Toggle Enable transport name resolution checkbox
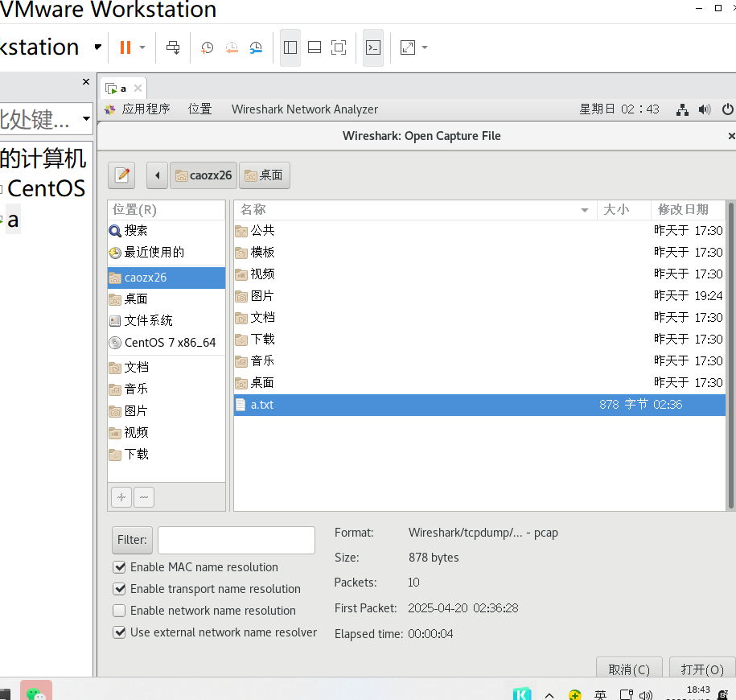The width and height of the screenshot is (736, 700). pos(120,589)
